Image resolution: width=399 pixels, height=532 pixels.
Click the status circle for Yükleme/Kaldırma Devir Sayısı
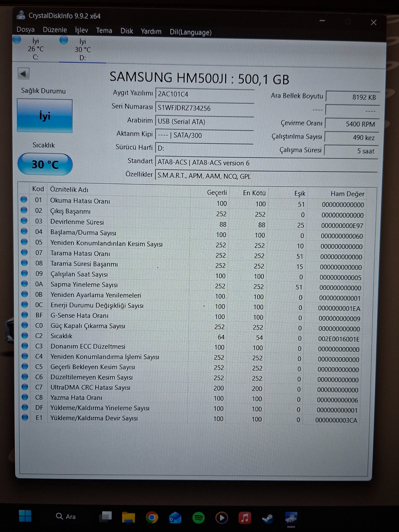click(x=25, y=417)
